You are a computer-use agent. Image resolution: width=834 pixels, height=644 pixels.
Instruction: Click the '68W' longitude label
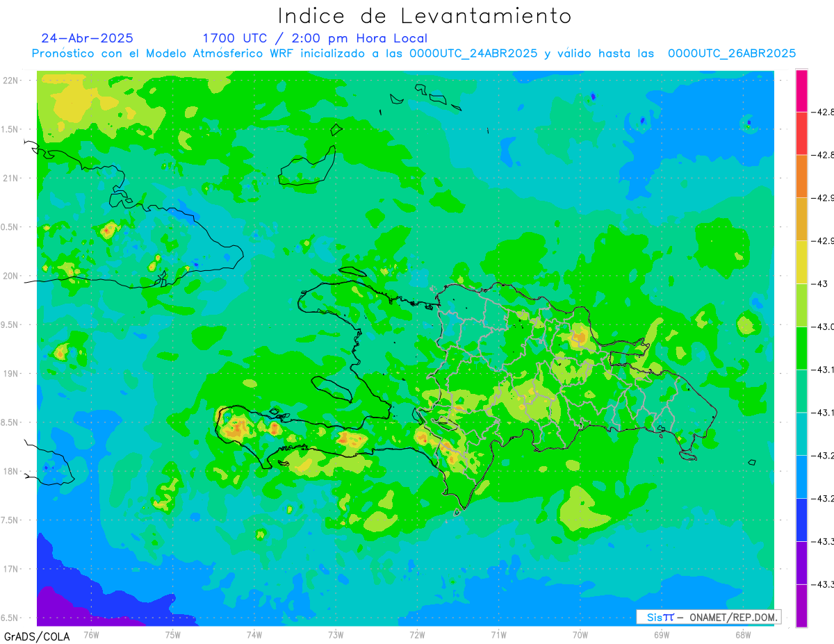743,634
